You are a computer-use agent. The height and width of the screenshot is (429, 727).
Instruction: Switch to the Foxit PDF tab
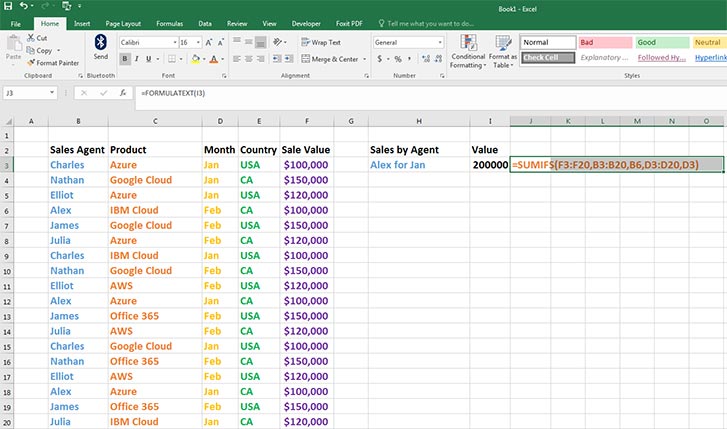[x=349, y=24]
